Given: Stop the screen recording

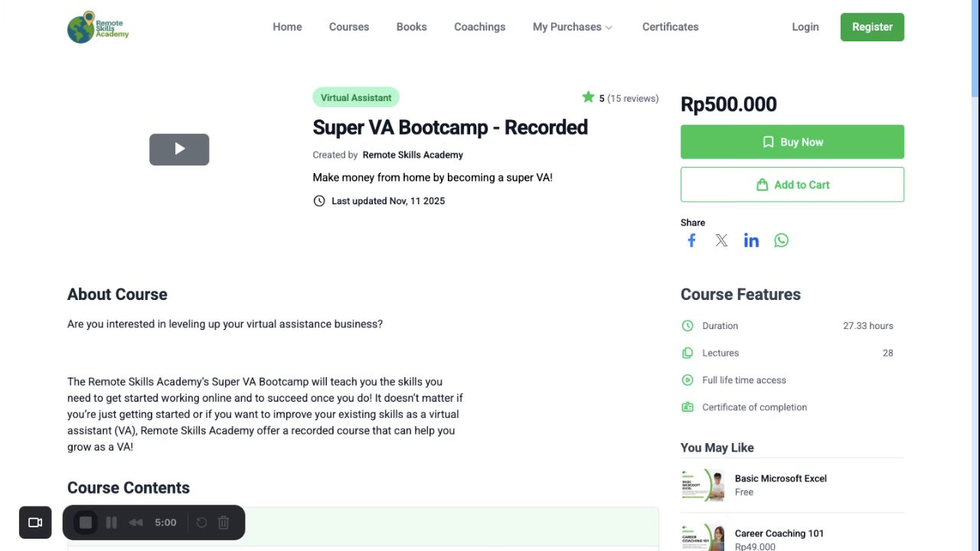Looking at the screenshot, I should (x=86, y=523).
